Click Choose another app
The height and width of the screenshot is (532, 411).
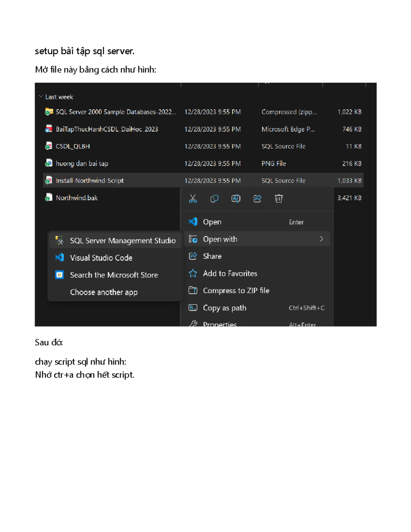click(104, 292)
